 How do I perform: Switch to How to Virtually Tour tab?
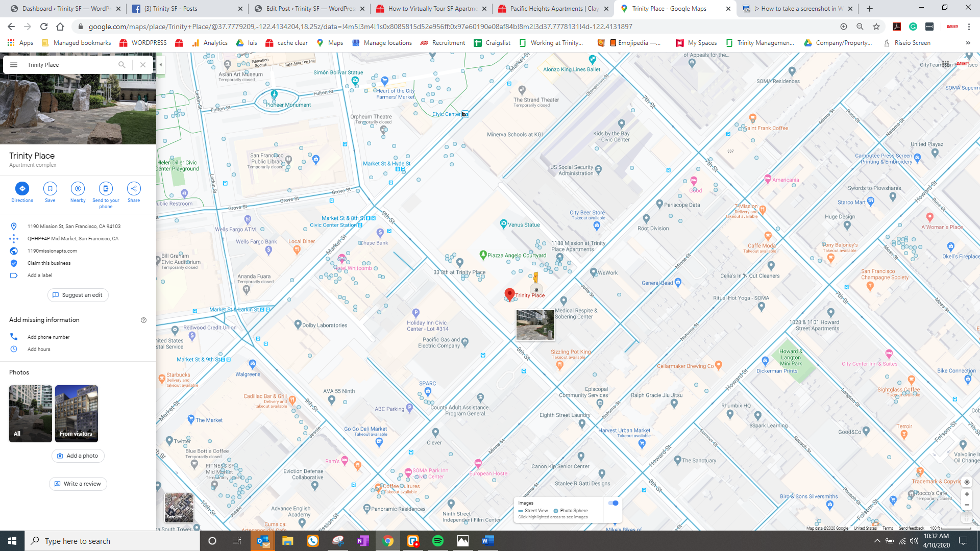pos(431,9)
